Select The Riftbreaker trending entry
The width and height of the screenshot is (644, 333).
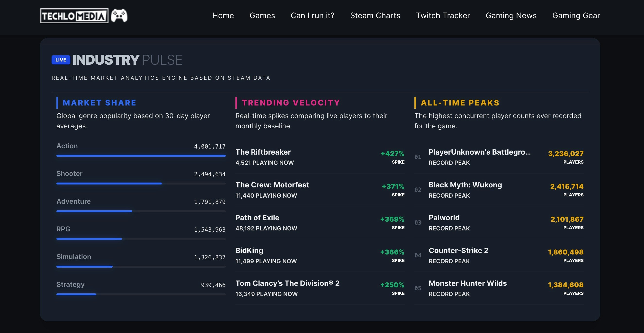tap(263, 152)
